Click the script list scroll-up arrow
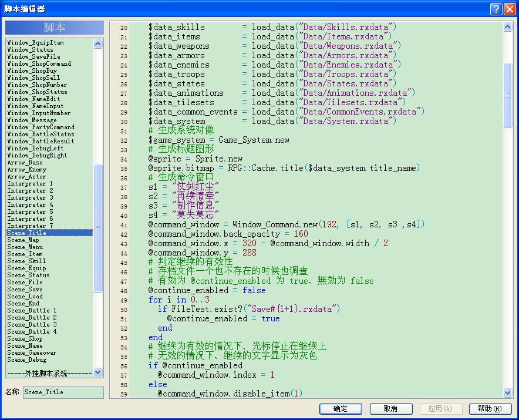This screenshot has height=420, width=519. [x=97, y=43]
